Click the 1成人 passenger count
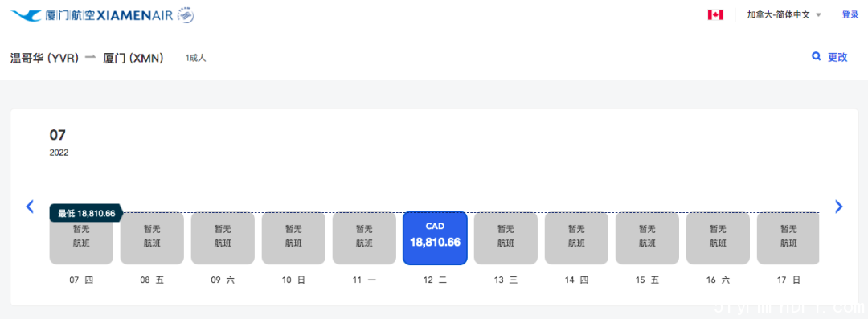Screen dimensions: 868x319 pos(195,58)
